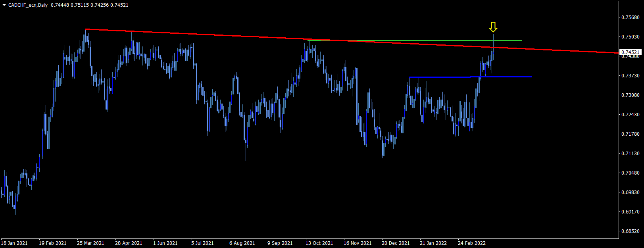Click the 16 Nov 2021 date label
Screen dimensions: 644x248
(358, 243)
